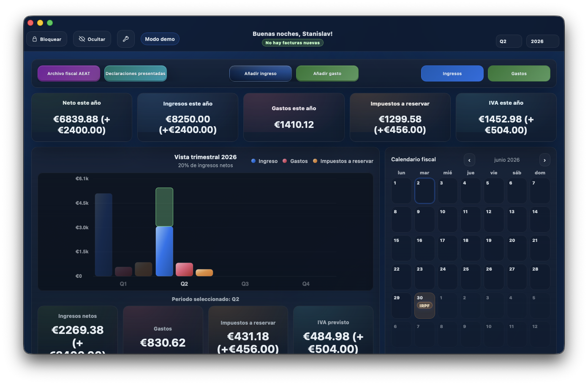Click the Q2 green pending income bar
The height and width of the screenshot is (385, 588).
[164, 207]
